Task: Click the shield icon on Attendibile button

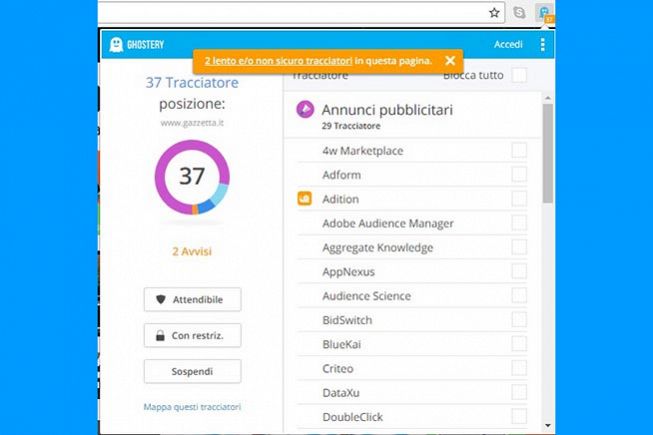Action: pos(161,299)
